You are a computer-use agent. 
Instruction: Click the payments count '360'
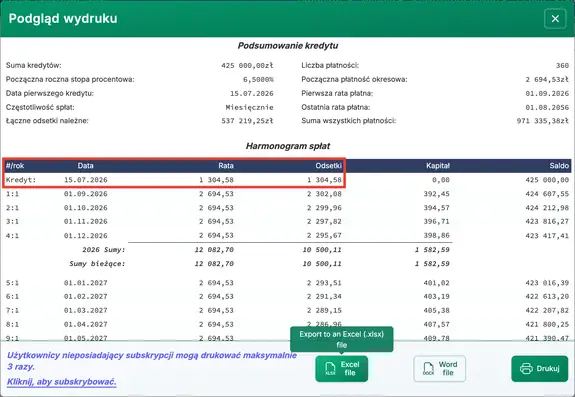click(562, 66)
